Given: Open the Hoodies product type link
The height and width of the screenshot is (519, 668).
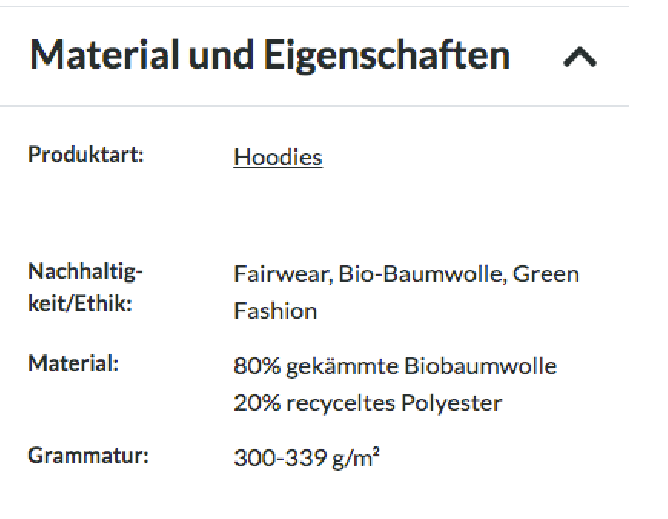Looking at the screenshot, I should point(278,157).
